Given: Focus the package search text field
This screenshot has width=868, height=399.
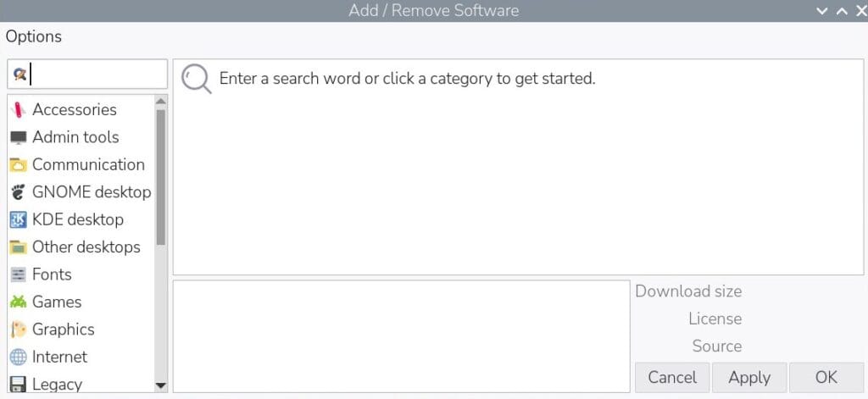Looking at the screenshot, I should click(x=97, y=75).
